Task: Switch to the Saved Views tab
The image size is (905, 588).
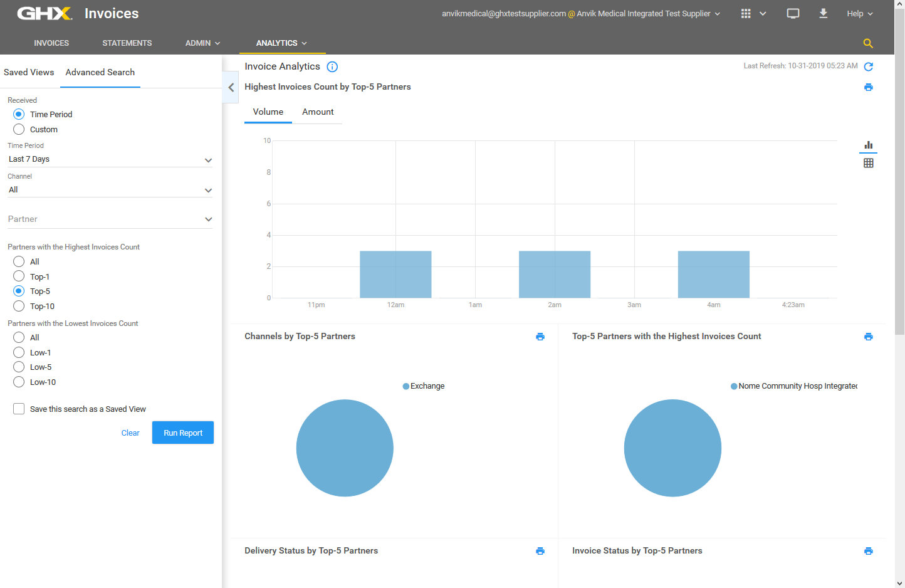Action: click(x=29, y=72)
